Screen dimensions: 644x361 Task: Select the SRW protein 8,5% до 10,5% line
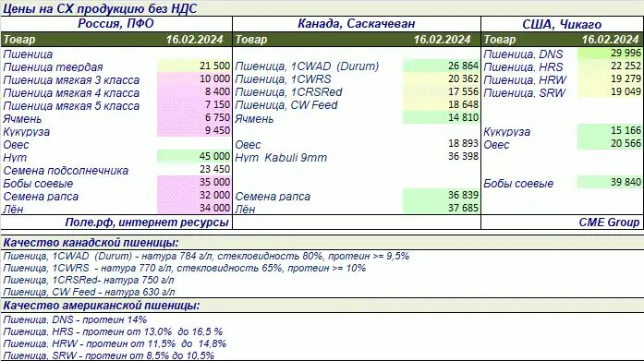pos(109,355)
